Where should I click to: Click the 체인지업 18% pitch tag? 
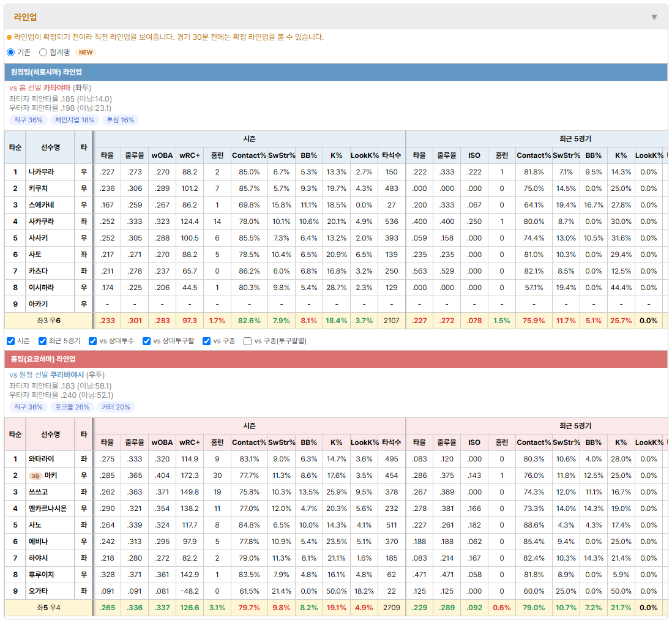click(x=75, y=120)
